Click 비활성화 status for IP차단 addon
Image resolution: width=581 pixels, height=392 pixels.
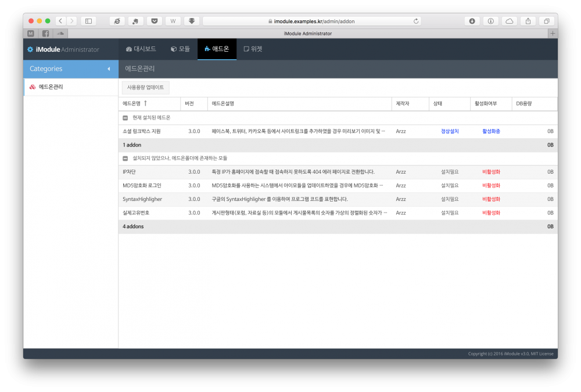pos(491,172)
